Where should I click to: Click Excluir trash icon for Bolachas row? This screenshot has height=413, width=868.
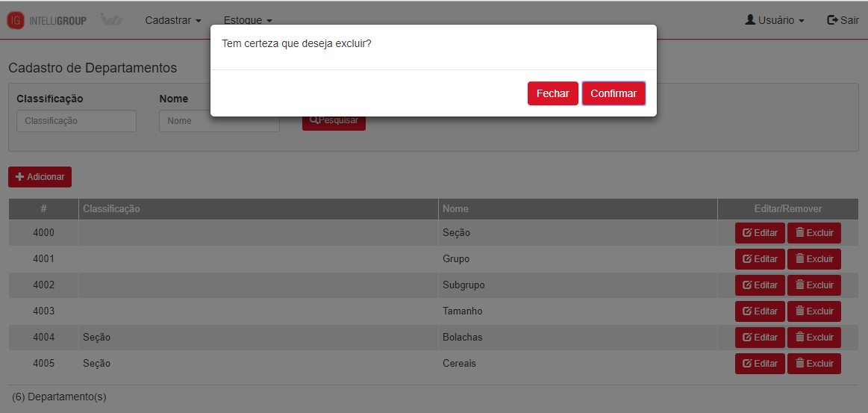800,338
